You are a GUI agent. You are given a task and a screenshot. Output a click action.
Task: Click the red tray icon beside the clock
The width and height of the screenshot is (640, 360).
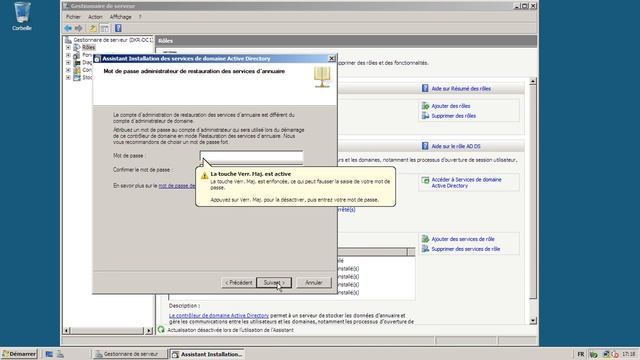click(x=615, y=354)
